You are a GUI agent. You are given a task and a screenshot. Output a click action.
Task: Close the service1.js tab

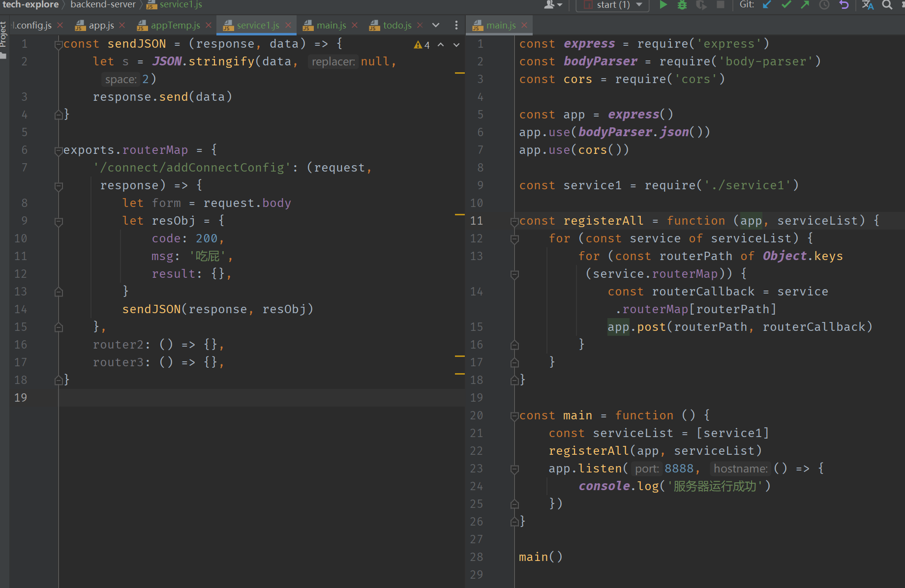point(288,25)
